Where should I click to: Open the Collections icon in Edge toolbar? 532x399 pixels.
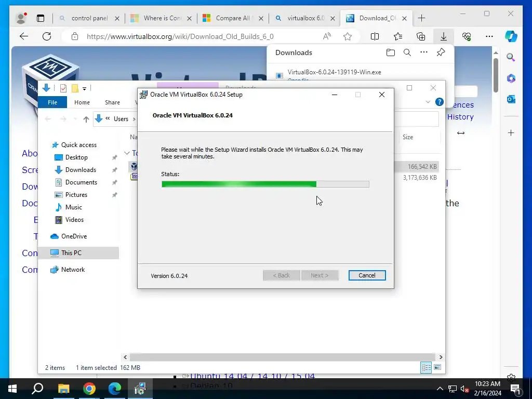(x=421, y=36)
